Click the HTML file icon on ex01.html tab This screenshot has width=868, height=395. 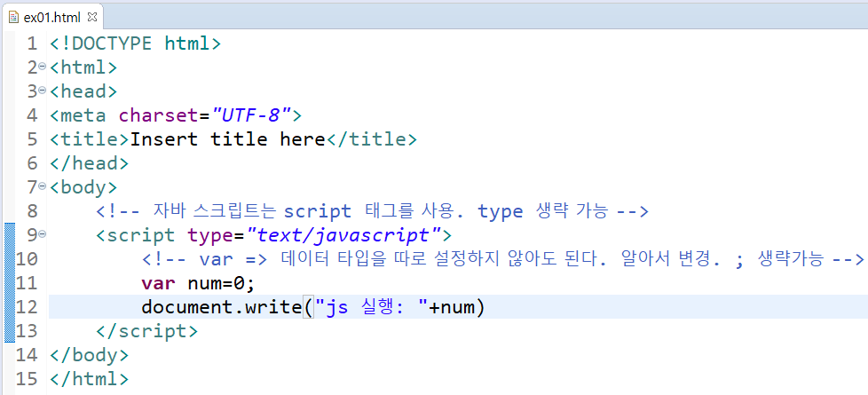[14, 18]
